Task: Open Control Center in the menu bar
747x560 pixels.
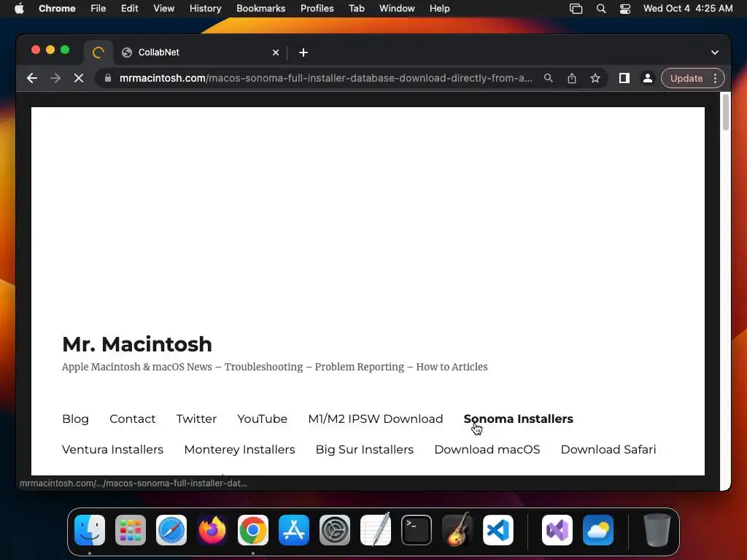Action: click(625, 9)
